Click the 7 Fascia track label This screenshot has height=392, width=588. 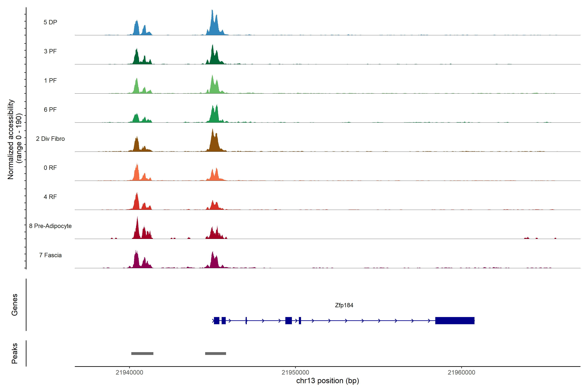pos(50,255)
